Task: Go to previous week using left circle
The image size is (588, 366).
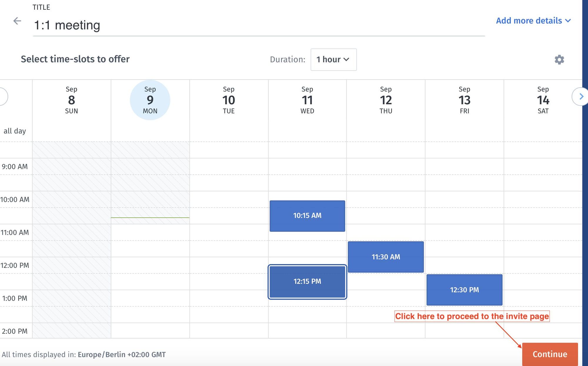Action: (3, 96)
